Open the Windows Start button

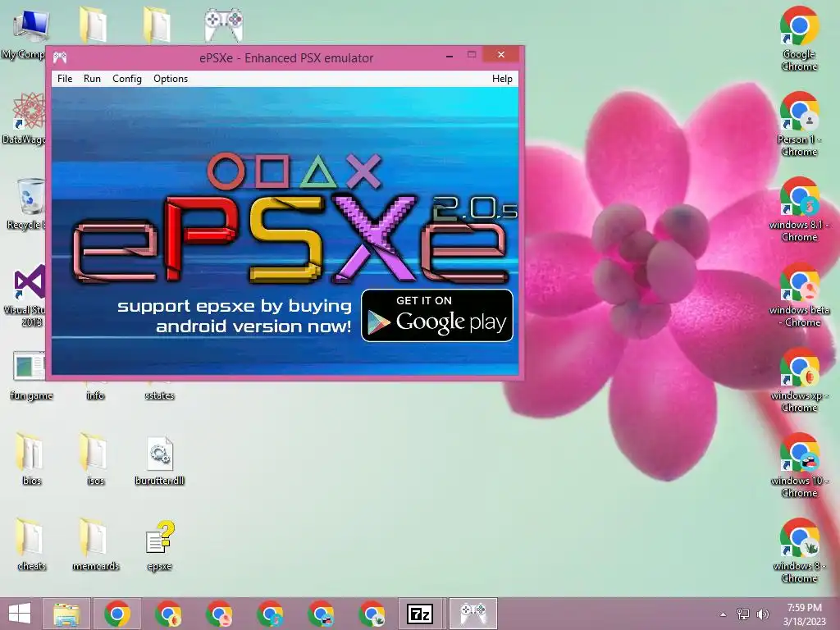(20, 614)
